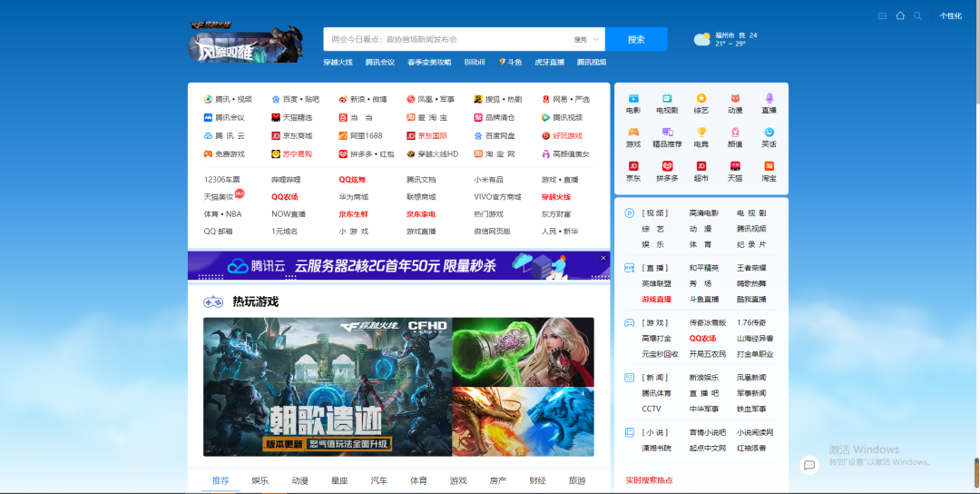Open the 电视剧 TV icon
The height and width of the screenshot is (494, 980).
pyautogui.click(x=667, y=98)
